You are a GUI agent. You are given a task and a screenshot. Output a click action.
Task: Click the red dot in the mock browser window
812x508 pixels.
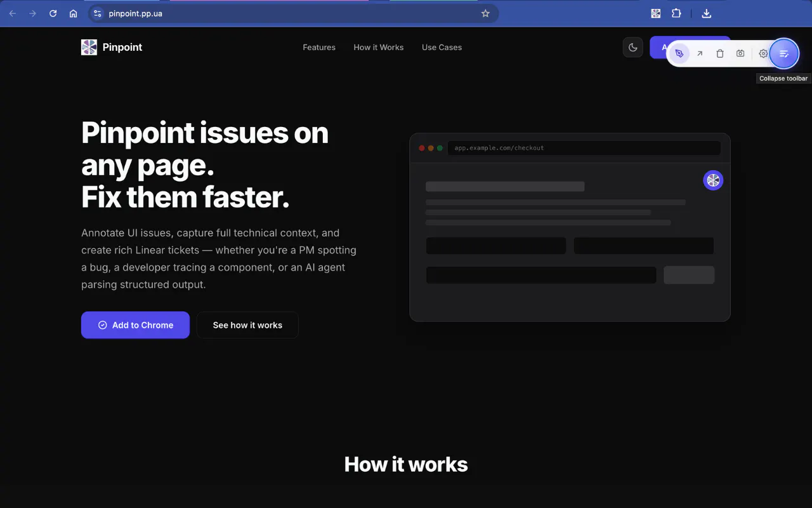tap(422, 148)
